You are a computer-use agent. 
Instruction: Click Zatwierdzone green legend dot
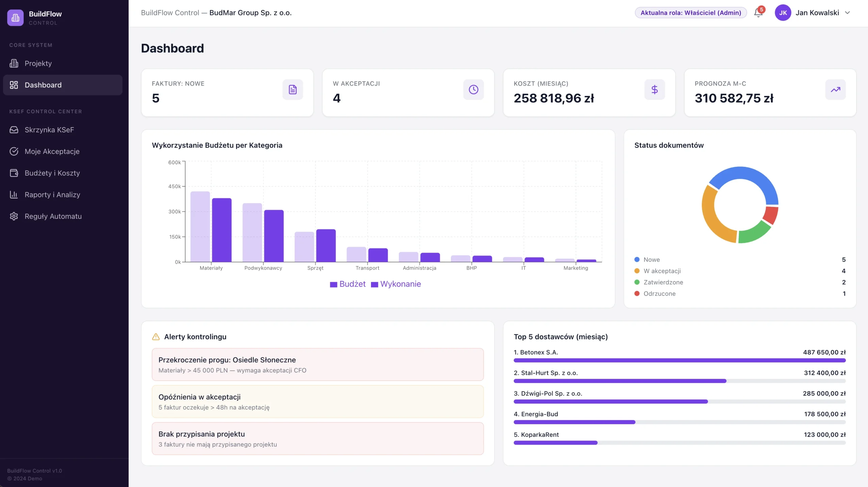click(x=637, y=283)
